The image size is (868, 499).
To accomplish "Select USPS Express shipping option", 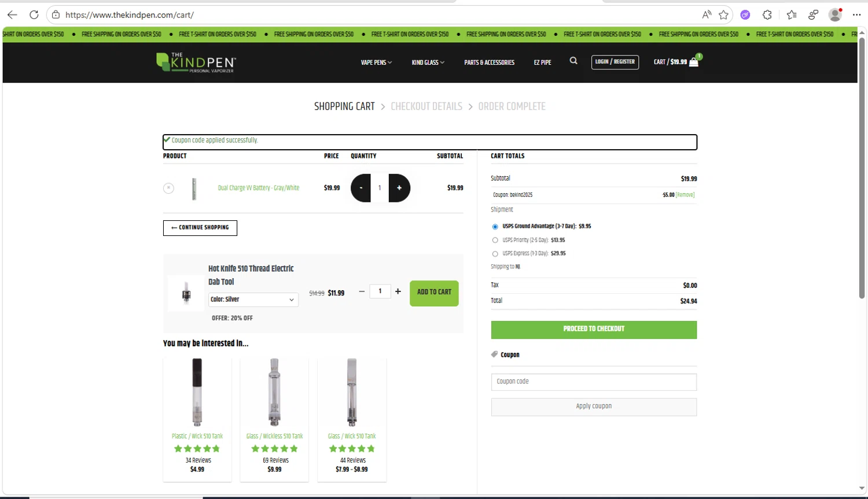I will coord(495,253).
